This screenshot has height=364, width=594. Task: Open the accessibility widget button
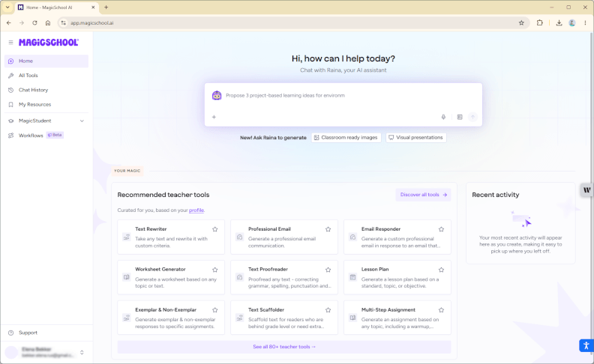tap(586, 345)
